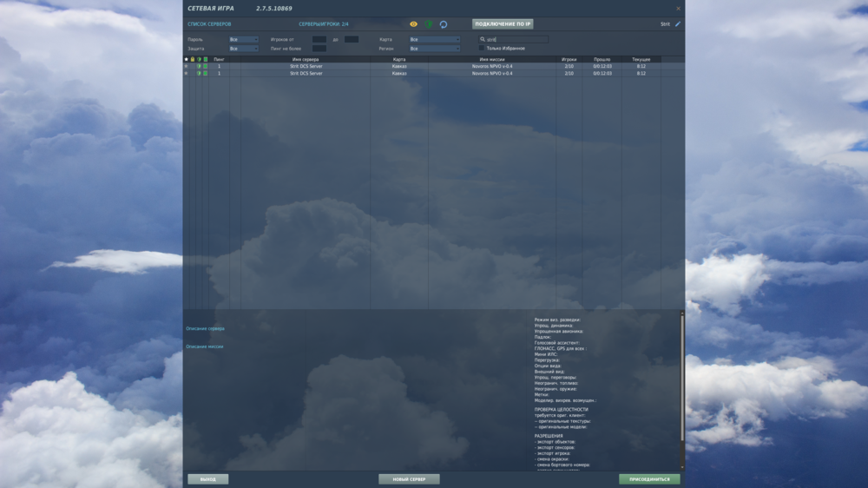The image size is (868, 488).
Task: Click the Strit player name
Action: [x=665, y=23]
